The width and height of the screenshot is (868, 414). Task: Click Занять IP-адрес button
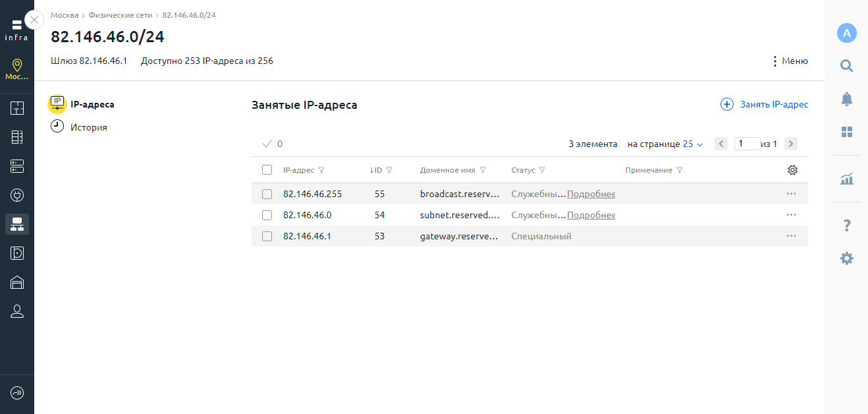click(x=765, y=104)
